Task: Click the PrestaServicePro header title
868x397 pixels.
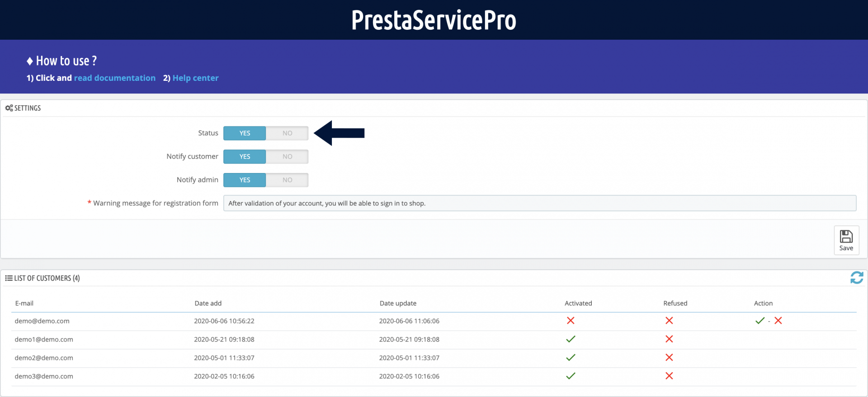Action: coord(434,20)
